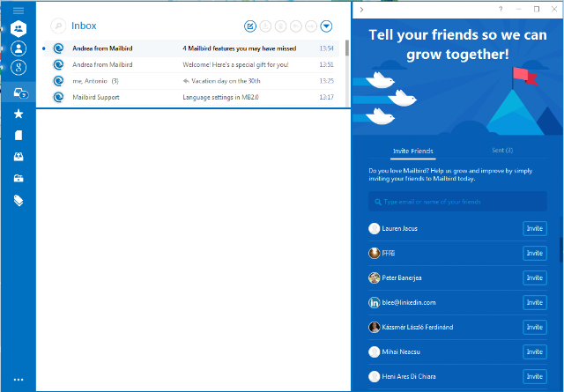Click the email list scrollbar thumb
The height and width of the screenshot is (392, 564).
click(347, 48)
